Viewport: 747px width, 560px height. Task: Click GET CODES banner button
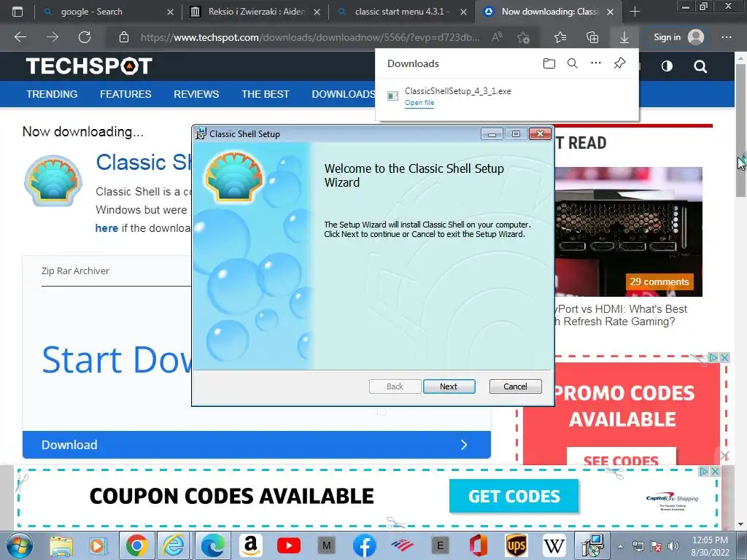[x=514, y=496]
